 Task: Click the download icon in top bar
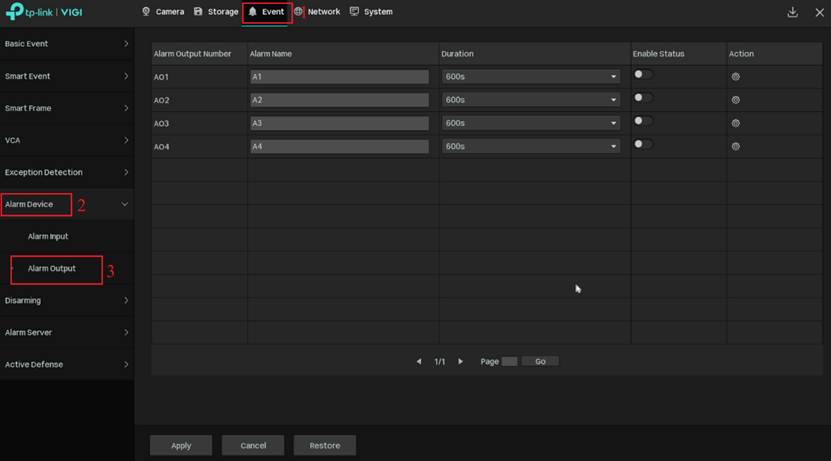pos(793,12)
